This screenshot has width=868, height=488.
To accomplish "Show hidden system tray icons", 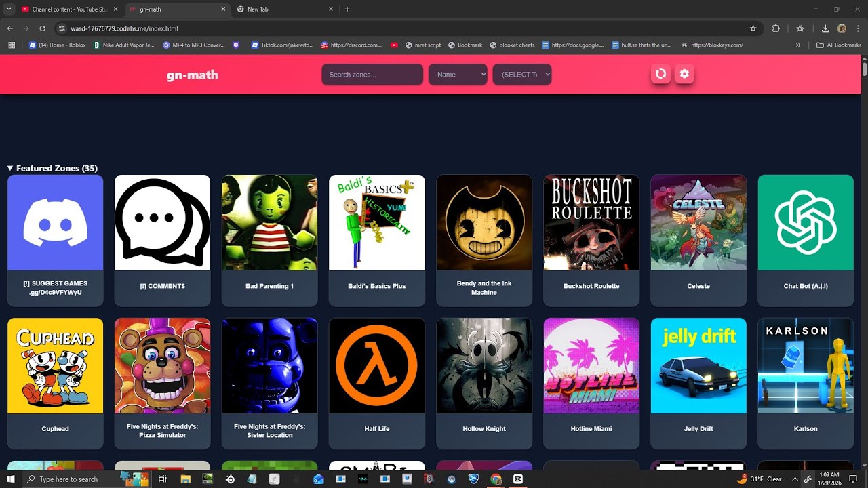I will click(x=795, y=479).
